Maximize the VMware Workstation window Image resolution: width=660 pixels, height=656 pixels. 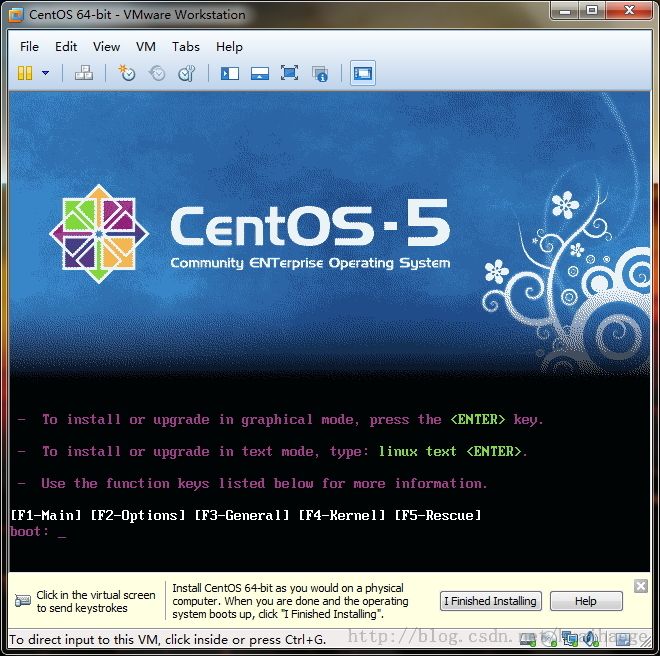tap(592, 11)
